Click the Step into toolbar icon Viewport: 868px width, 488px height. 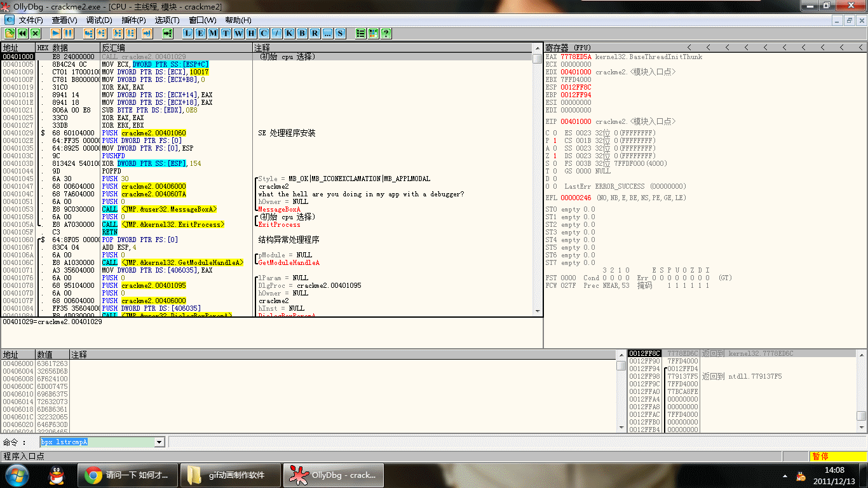point(88,33)
